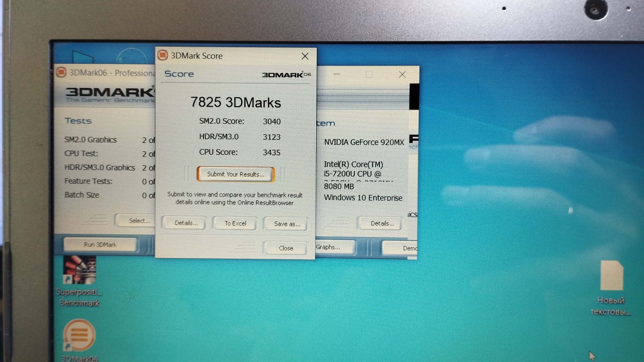644x362 pixels.
Task: Click Feature Tests: row in Tests
Action: (110, 181)
